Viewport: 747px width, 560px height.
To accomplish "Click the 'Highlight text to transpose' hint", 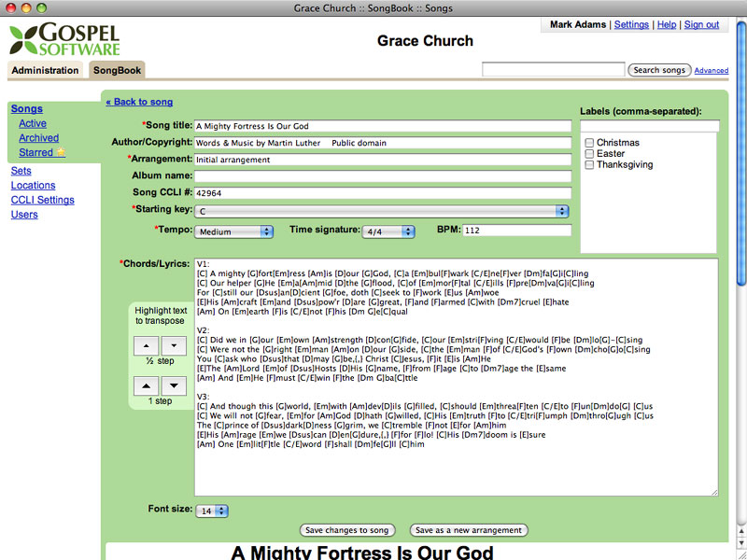I will point(160,315).
